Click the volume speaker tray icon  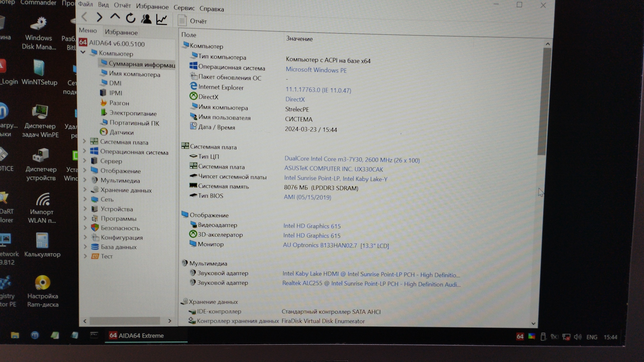pyautogui.click(x=577, y=337)
